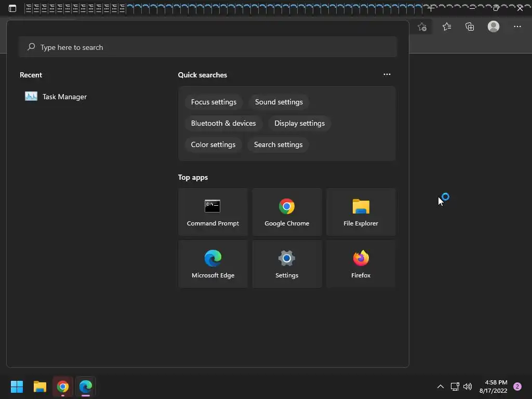Open Edge Favorites list
This screenshot has height=399, width=532.
(x=447, y=26)
